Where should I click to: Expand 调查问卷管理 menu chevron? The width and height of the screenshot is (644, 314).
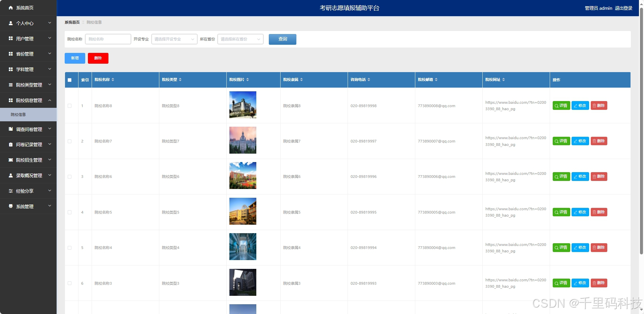pos(50,129)
